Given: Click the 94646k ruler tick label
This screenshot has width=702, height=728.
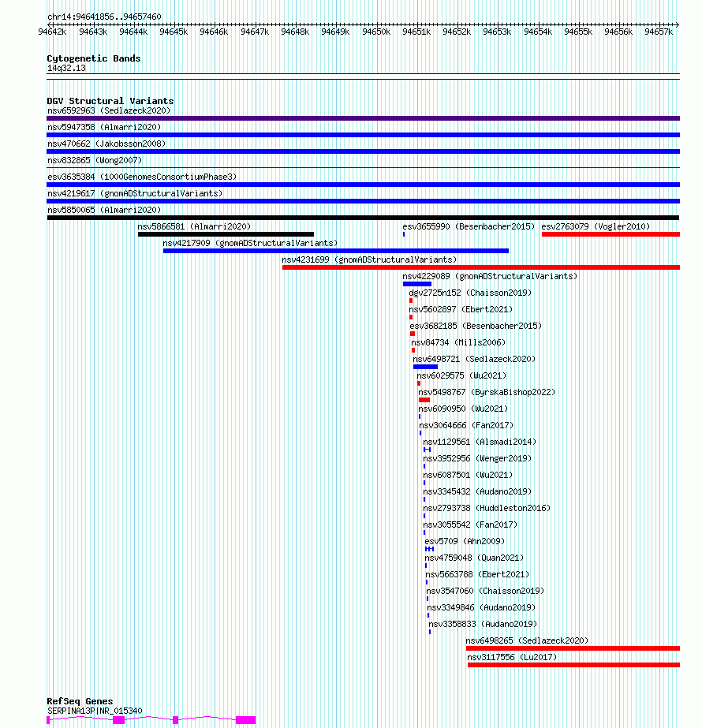Looking at the screenshot, I should [214, 32].
